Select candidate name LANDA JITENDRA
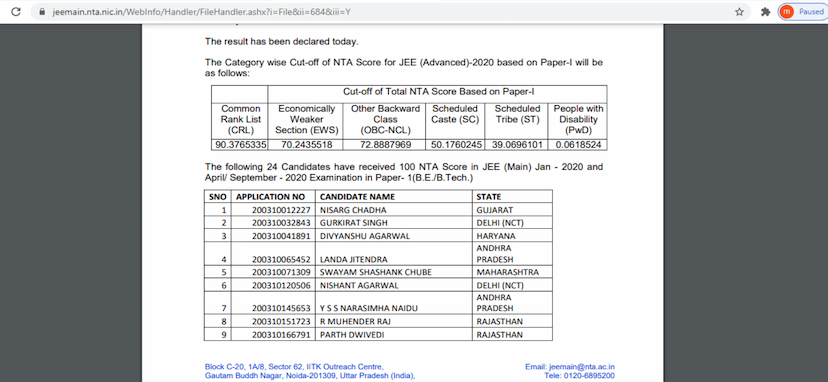Viewport: 828px width, 382px height. click(x=353, y=259)
